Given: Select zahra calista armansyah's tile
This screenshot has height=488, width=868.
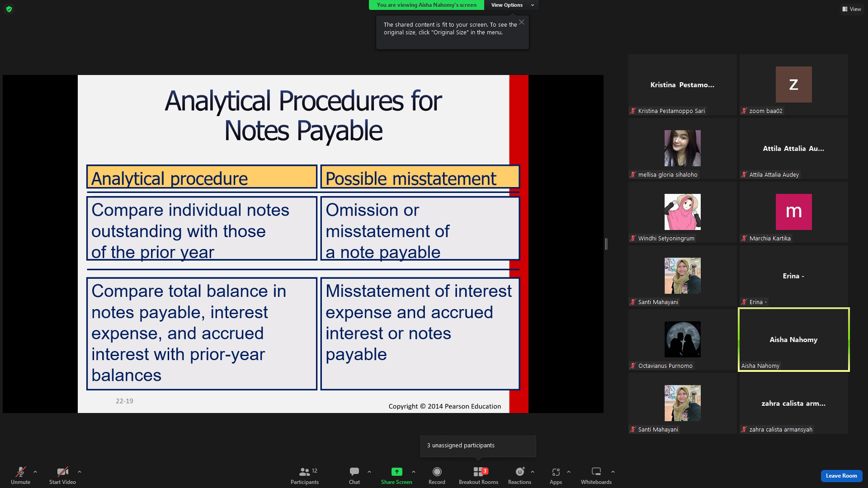Looking at the screenshot, I should pyautogui.click(x=794, y=403).
